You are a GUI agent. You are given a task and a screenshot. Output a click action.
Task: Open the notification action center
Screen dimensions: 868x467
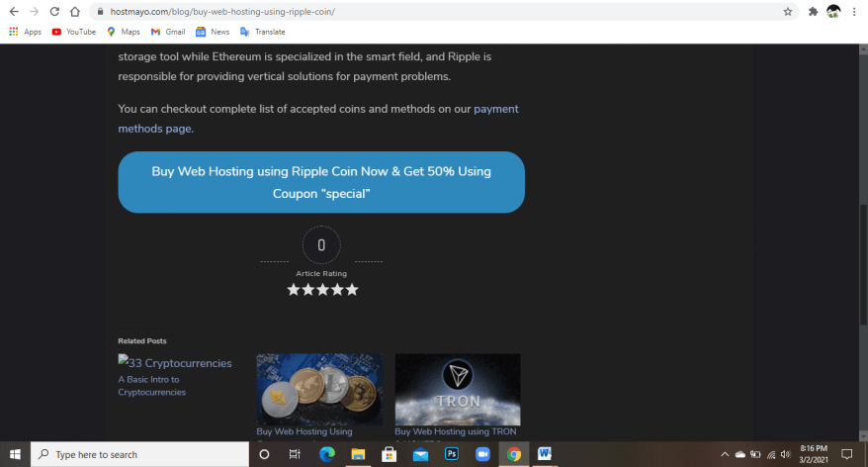[x=847, y=454]
